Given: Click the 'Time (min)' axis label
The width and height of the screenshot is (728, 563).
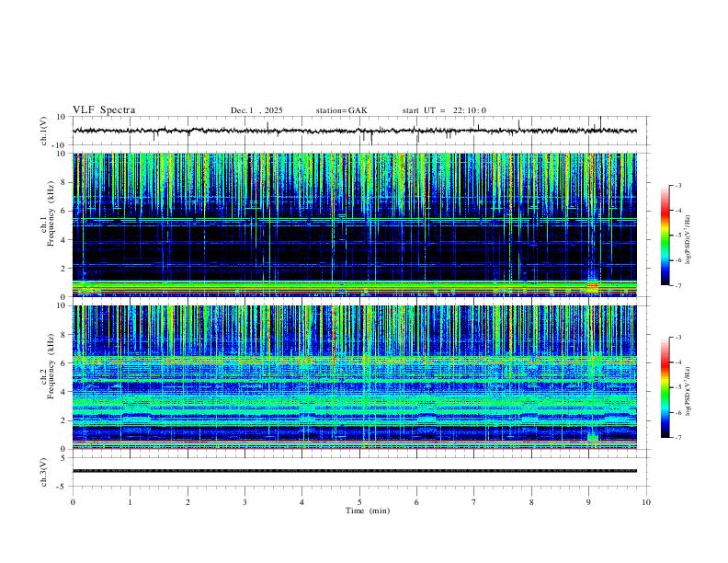Looking at the screenshot, I should 368,511.
